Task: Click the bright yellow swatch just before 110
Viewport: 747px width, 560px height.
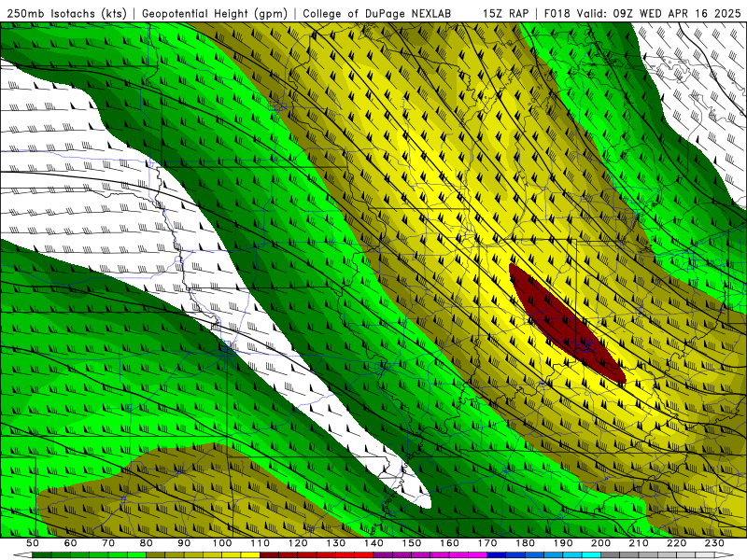Action: point(250,555)
